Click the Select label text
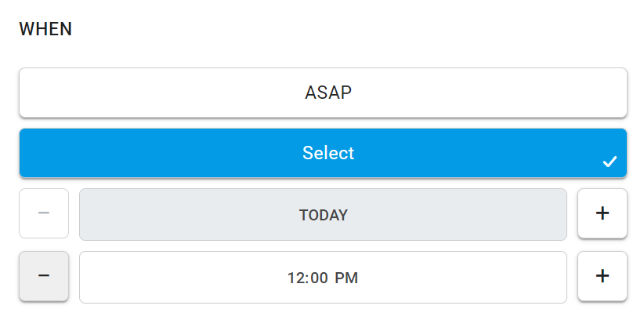This screenshot has height=331, width=644. (328, 153)
